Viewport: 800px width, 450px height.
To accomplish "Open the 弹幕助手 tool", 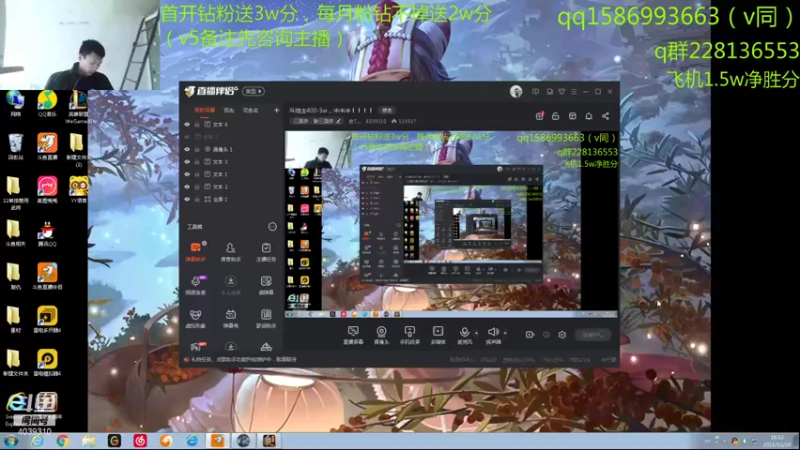I will [195, 252].
